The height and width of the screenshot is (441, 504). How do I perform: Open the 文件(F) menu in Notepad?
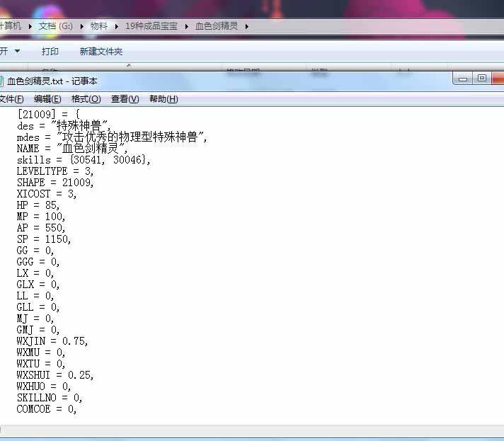(11, 99)
